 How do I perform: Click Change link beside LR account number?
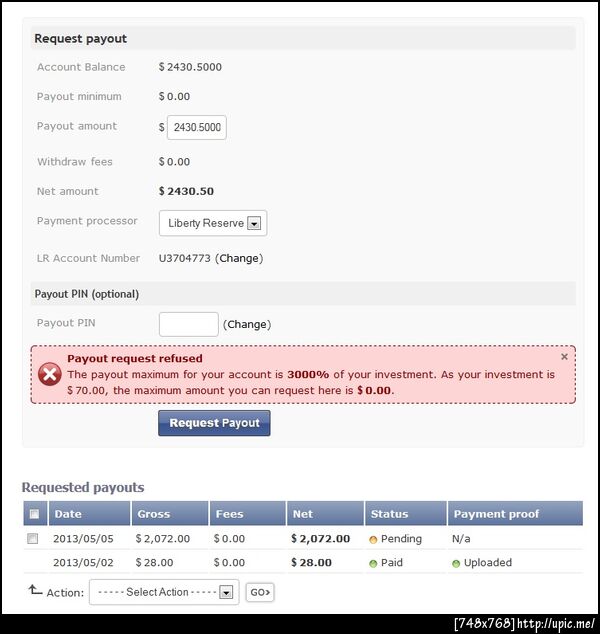click(239, 258)
